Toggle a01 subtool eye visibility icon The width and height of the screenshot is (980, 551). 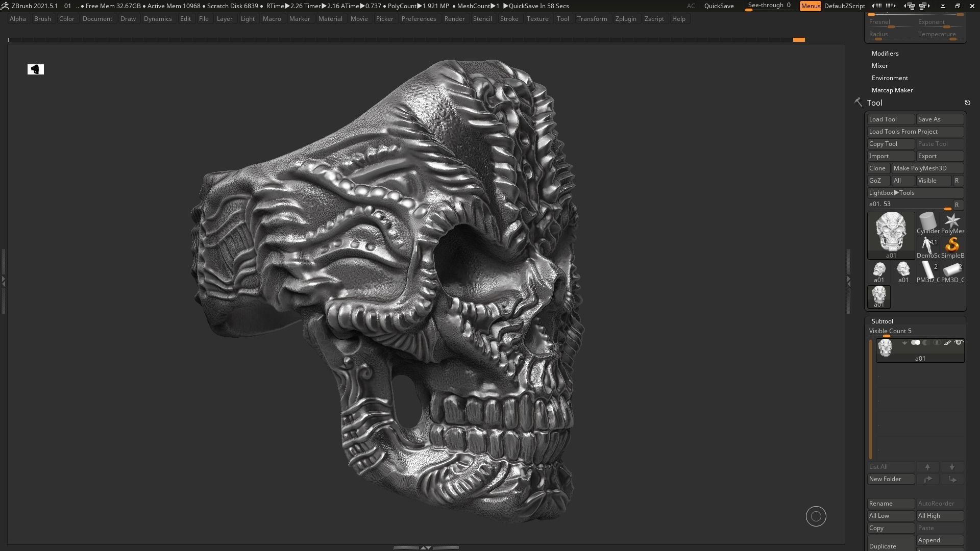(959, 342)
